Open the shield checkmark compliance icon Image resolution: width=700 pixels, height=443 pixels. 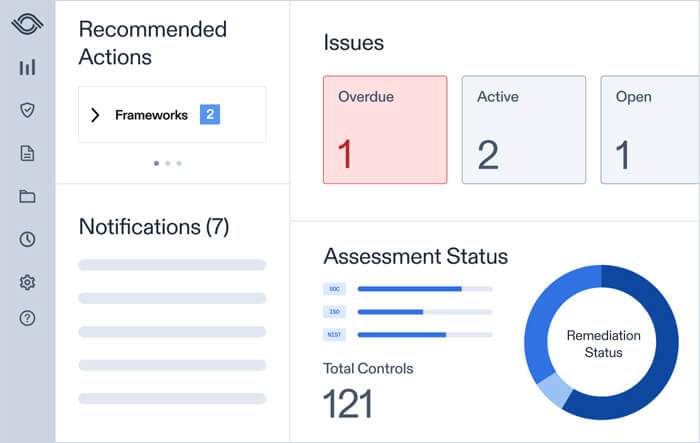coord(27,110)
